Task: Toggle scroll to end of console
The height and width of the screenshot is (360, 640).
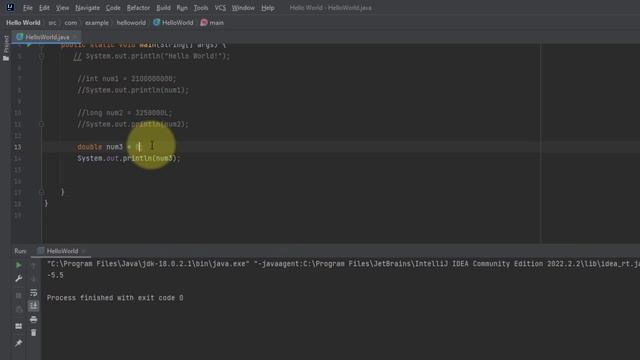Action: click(x=34, y=306)
